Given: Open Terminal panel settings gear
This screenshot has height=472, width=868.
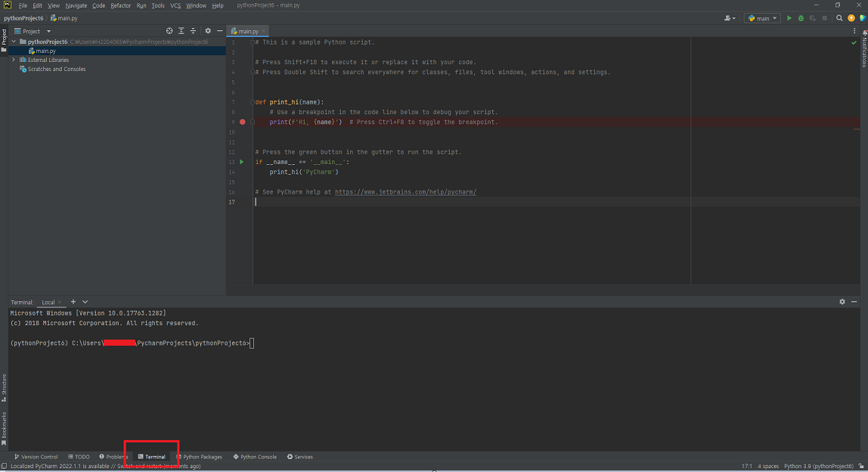Looking at the screenshot, I should pos(842,302).
